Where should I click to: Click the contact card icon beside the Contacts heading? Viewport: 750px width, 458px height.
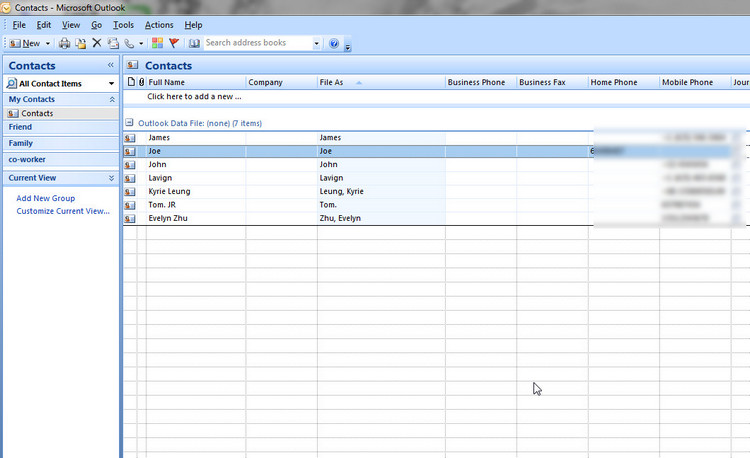(132, 65)
